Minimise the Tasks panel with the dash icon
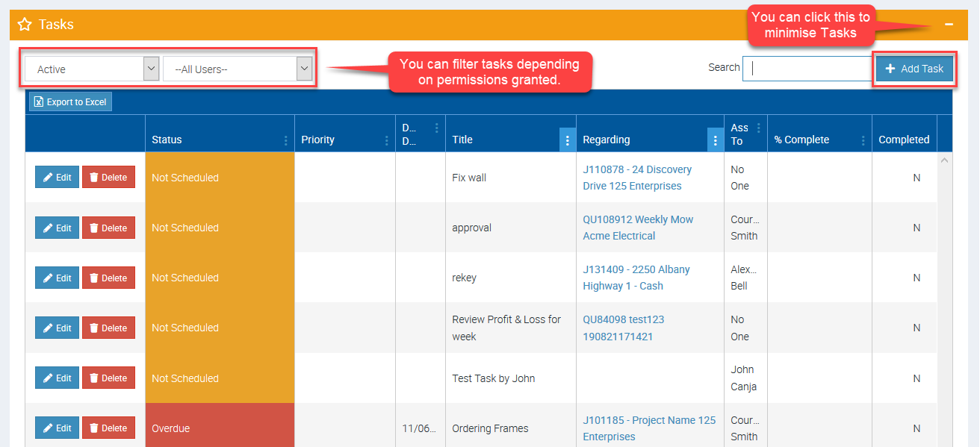 click(x=949, y=25)
